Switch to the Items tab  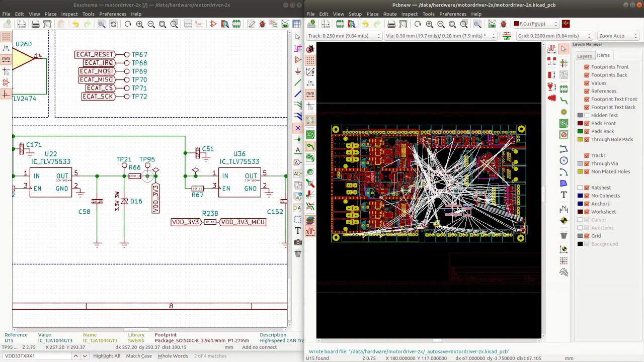tap(603, 55)
